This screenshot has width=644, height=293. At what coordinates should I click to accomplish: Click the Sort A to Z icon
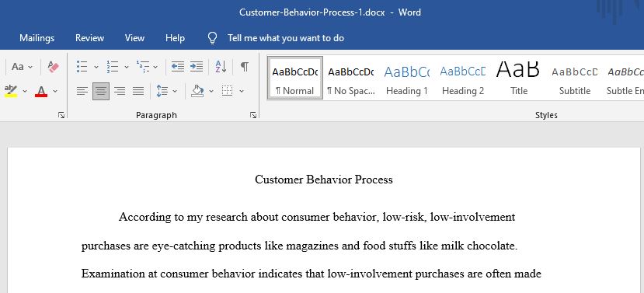(x=221, y=67)
